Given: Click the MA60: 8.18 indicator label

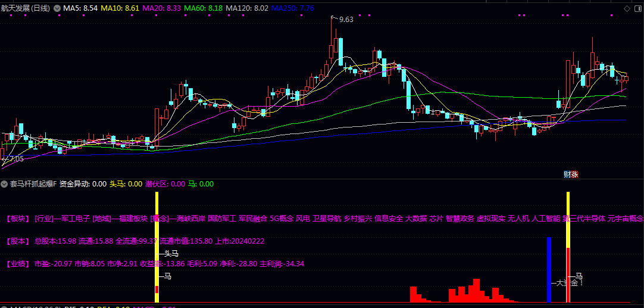Looking at the screenshot, I should tap(204, 8).
